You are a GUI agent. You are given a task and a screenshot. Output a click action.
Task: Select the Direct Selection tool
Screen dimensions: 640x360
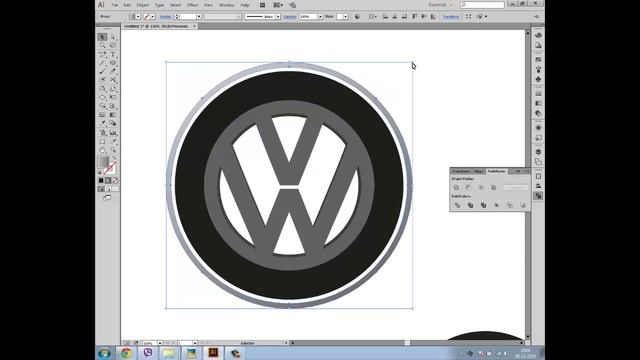point(113,37)
